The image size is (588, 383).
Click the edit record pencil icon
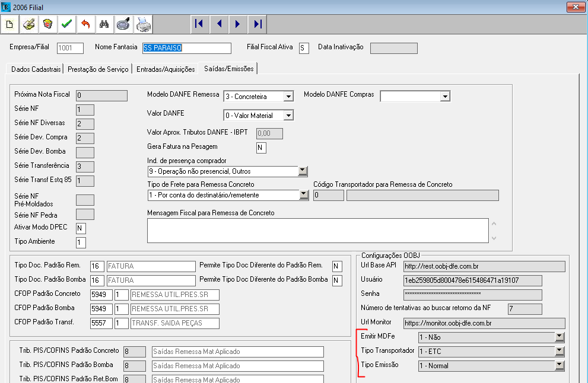(x=29, y=24)
